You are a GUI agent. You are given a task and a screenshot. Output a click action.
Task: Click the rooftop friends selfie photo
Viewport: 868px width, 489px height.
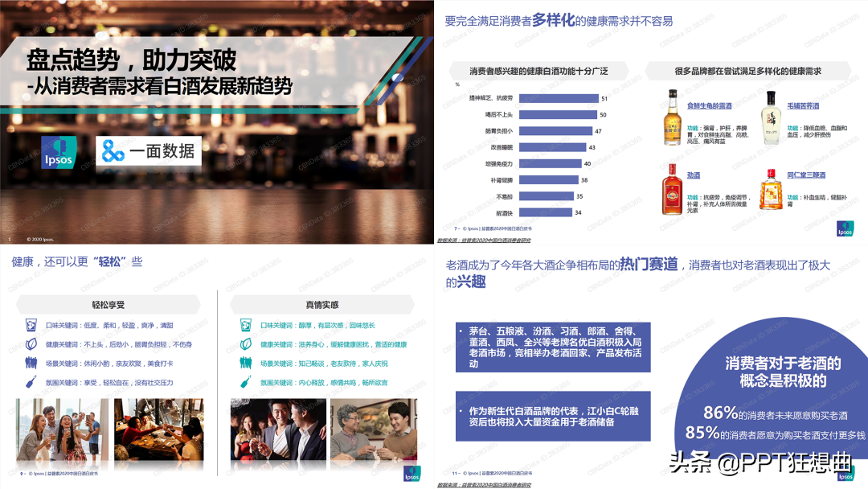point(63,429)
